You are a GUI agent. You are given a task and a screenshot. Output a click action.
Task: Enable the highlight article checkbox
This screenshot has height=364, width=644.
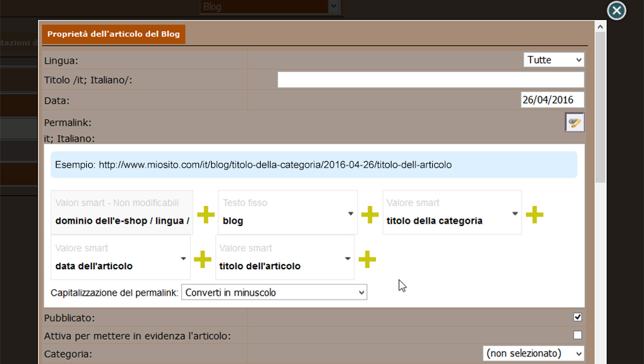578,335
